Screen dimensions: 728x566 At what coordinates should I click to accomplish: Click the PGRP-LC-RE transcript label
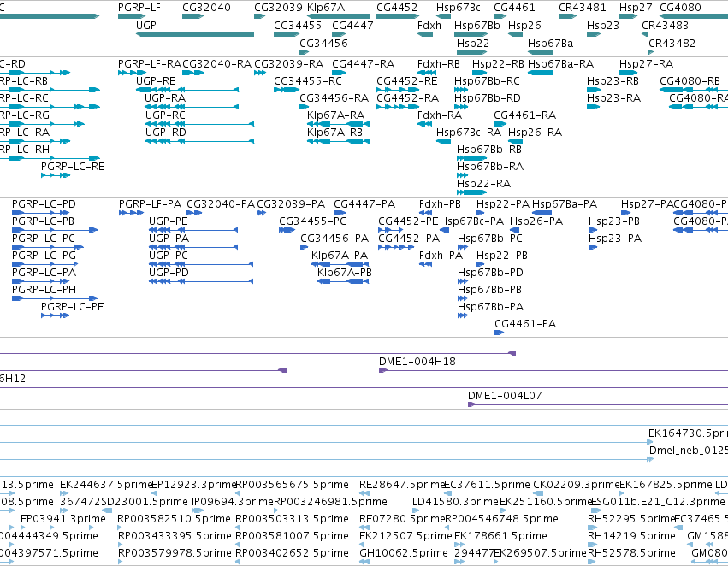[x=73, y=166]
